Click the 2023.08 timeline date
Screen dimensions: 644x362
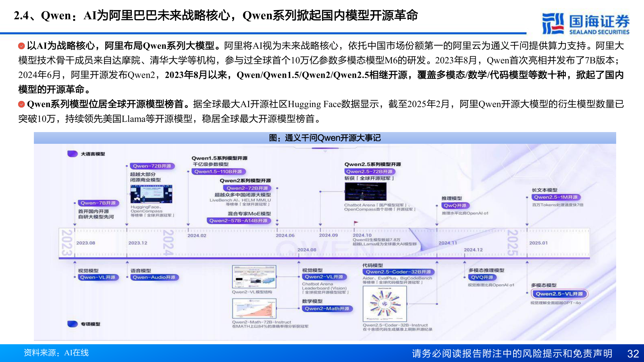(x=86, y=243)
